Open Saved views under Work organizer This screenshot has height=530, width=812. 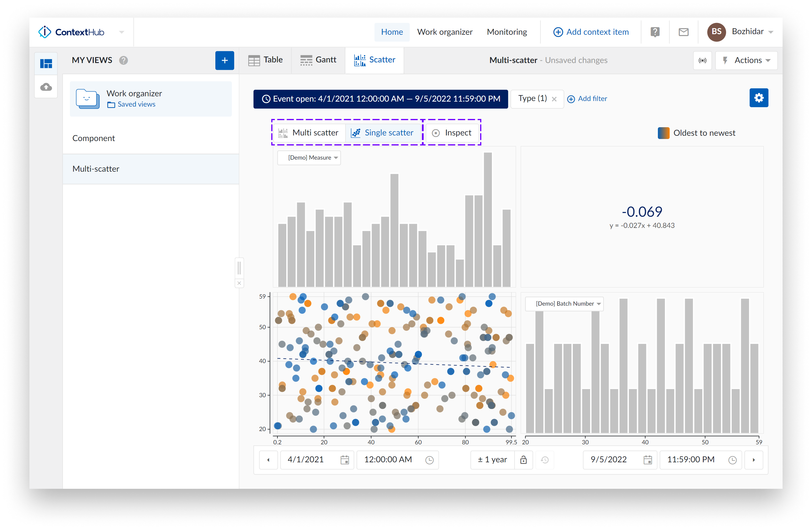(136, 104)
